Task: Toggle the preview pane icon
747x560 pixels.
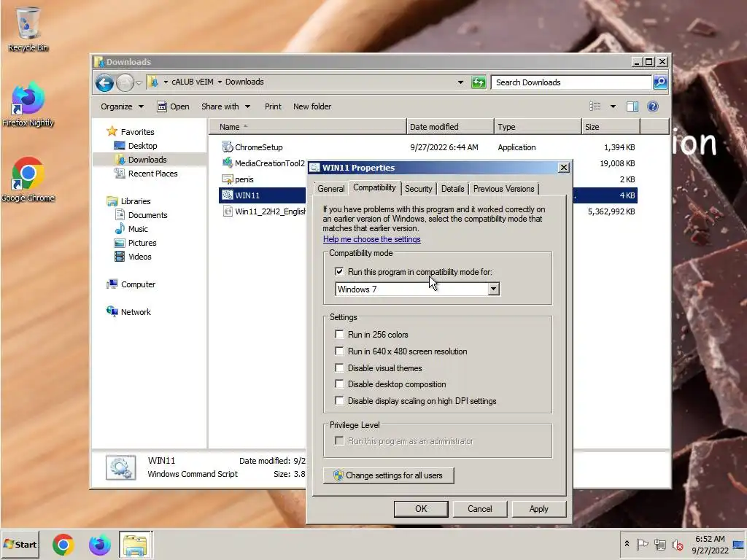Action: click(632, 106)
